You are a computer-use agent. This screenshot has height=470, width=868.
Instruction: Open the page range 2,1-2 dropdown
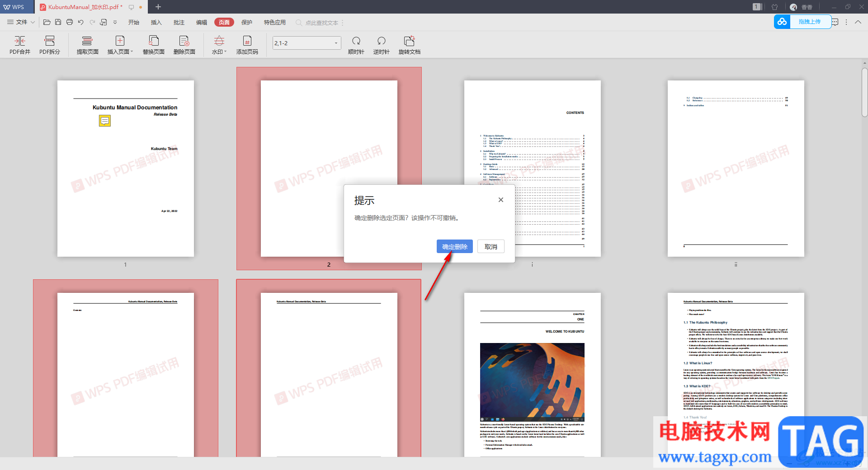(x=336, y=43)
